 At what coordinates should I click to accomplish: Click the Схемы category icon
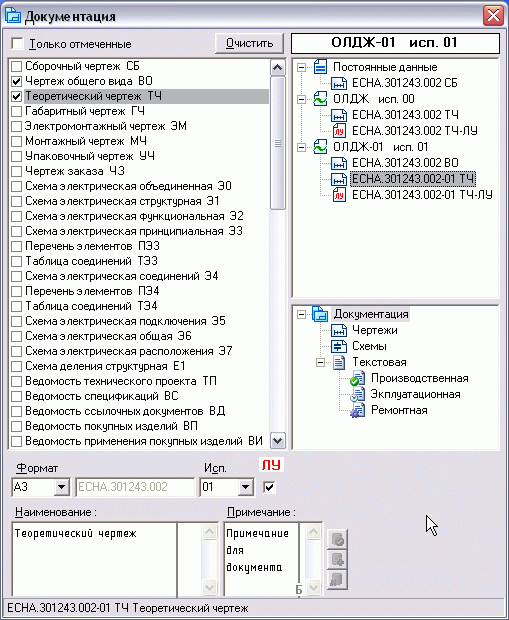(x=339, y=346)
